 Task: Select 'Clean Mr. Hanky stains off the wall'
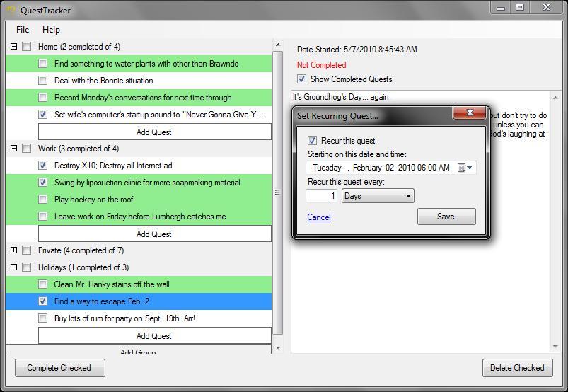point(112,284)
